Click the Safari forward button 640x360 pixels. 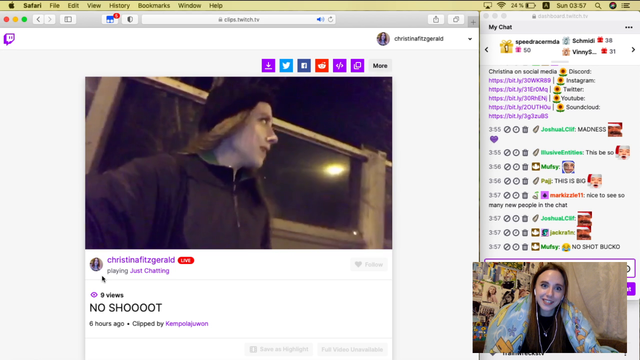click(x=50, y=19)
